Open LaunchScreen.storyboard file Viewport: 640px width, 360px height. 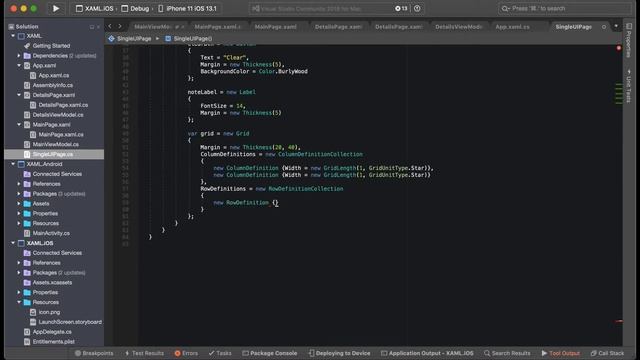coord(70,322)
